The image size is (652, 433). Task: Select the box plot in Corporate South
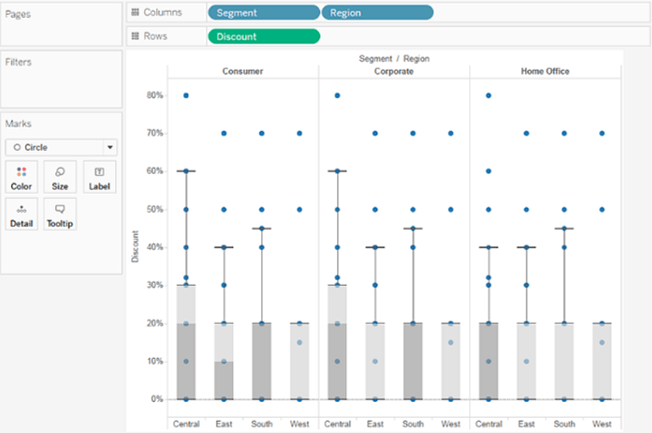[x=413, y=360]
